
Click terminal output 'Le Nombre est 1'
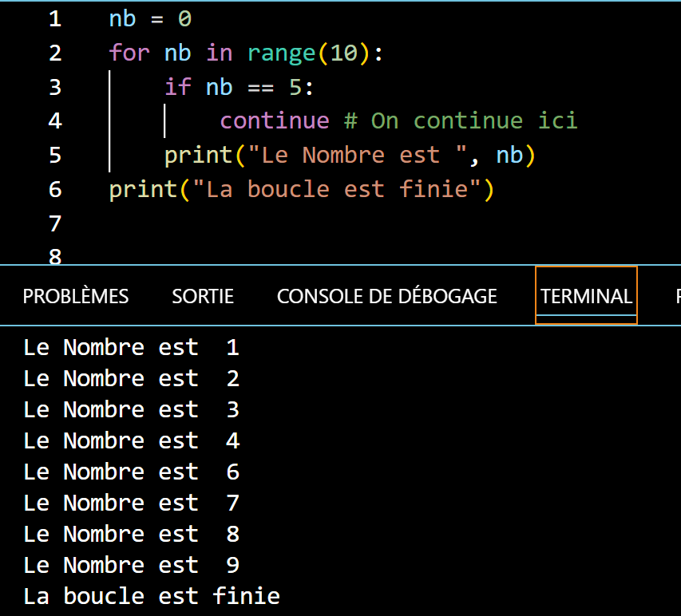[131, 348]
